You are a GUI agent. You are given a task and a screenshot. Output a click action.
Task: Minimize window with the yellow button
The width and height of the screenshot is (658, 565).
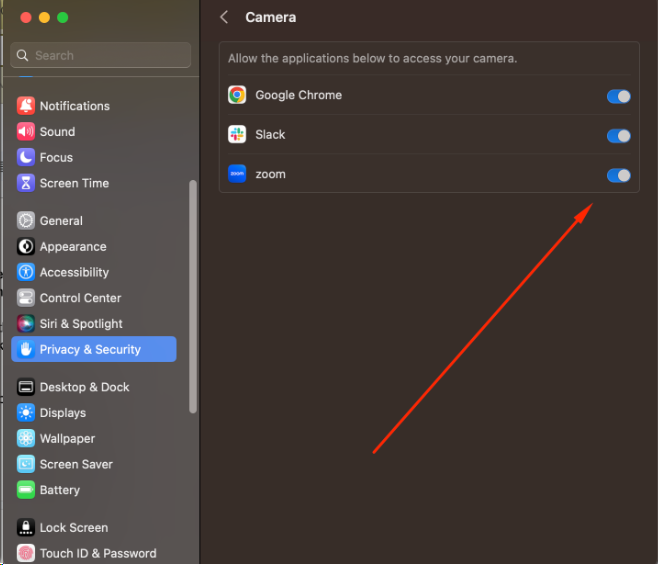pos(44,18)
